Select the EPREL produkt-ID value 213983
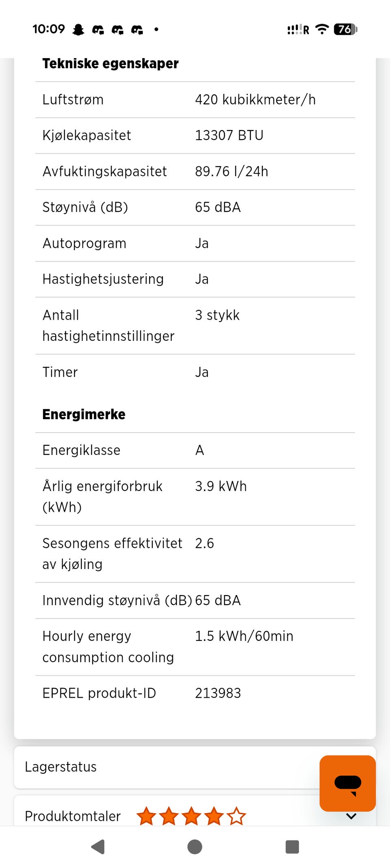The image size is (390, 868). click(218, 693)
